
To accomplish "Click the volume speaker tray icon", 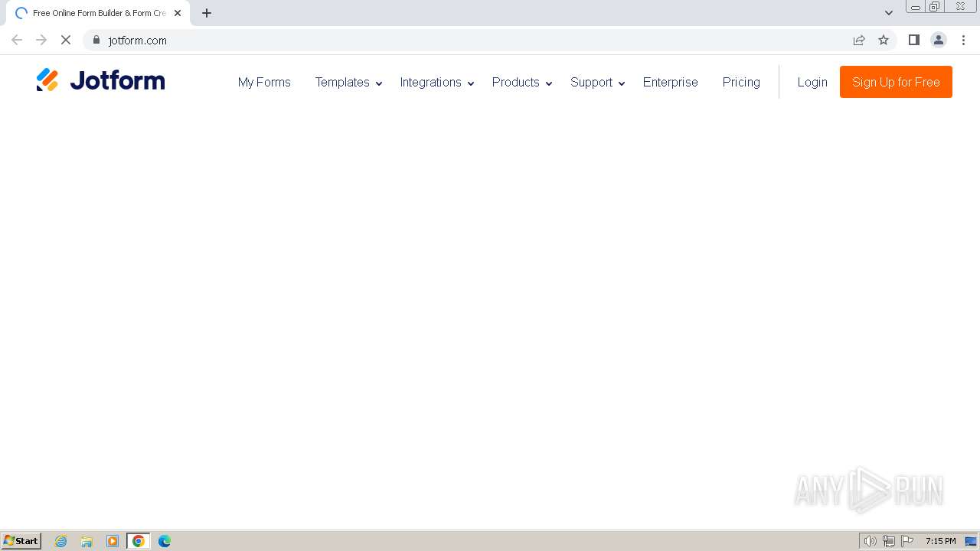I will coord(871,541).
